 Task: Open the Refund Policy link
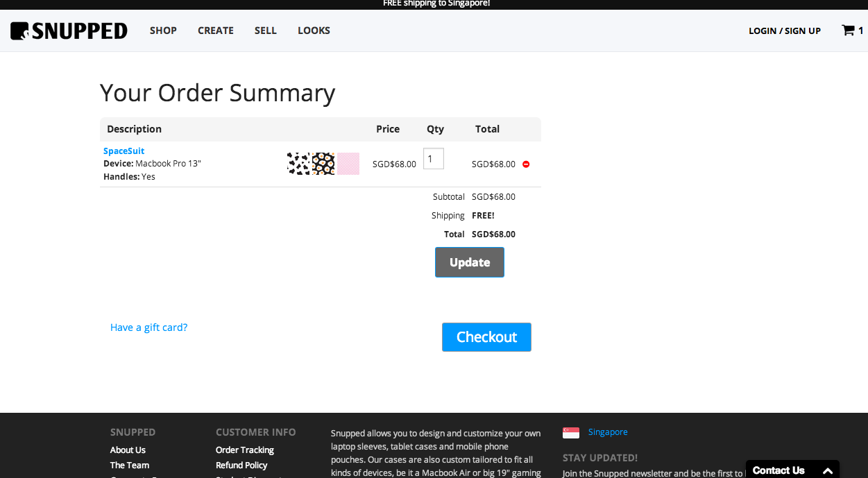[x=241, y=466]
